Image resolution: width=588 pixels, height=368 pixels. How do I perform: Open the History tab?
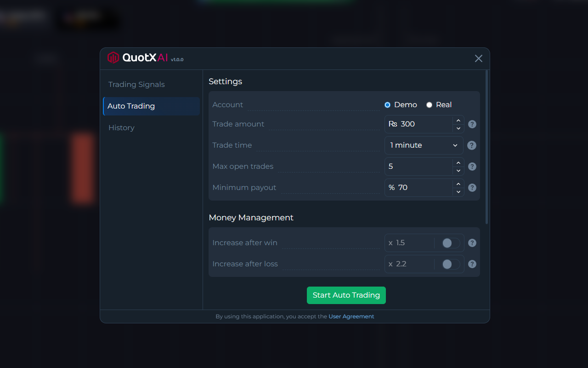pos(152,128)
